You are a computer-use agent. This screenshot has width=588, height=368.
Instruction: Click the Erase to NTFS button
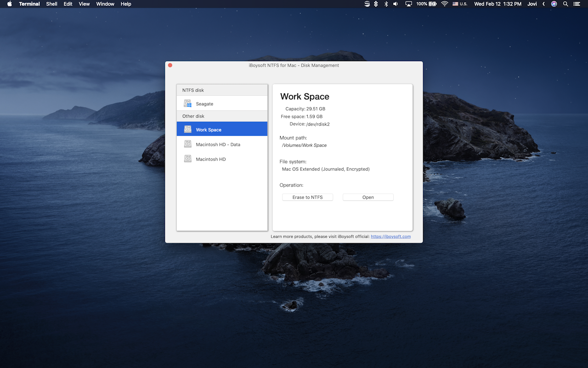307,197
